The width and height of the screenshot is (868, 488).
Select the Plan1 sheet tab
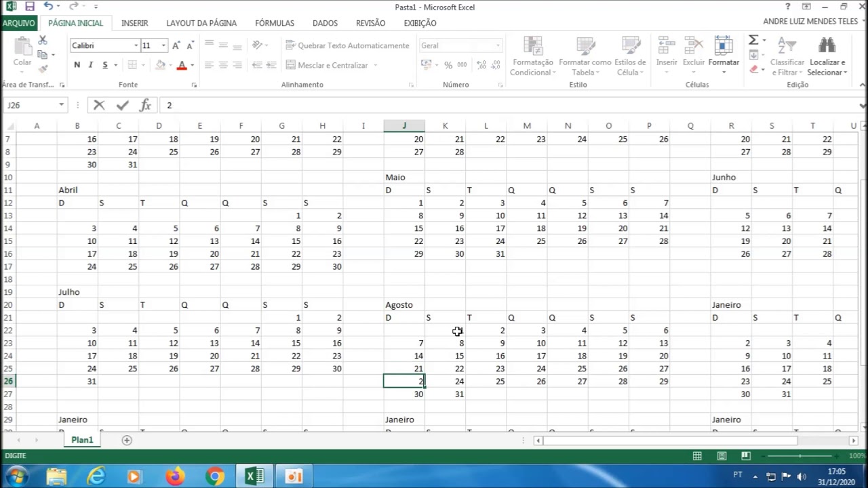pos(82,440)
